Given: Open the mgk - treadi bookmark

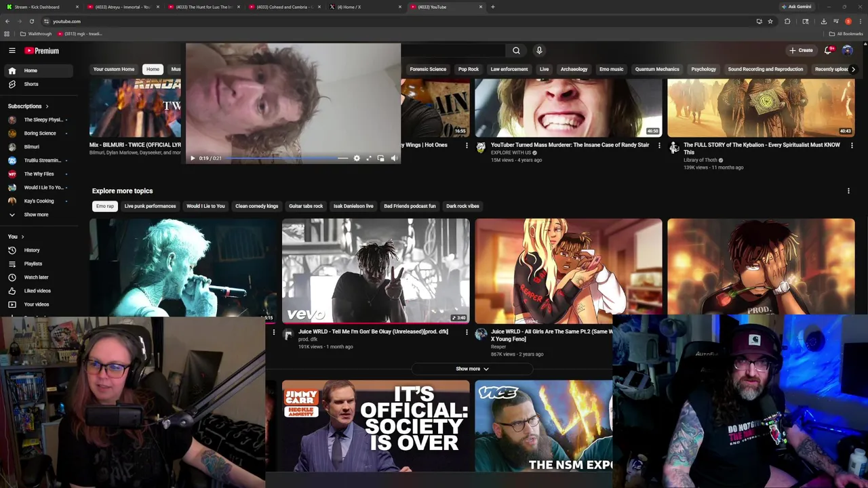Looking at the screenshot, I should coord(79,33).
